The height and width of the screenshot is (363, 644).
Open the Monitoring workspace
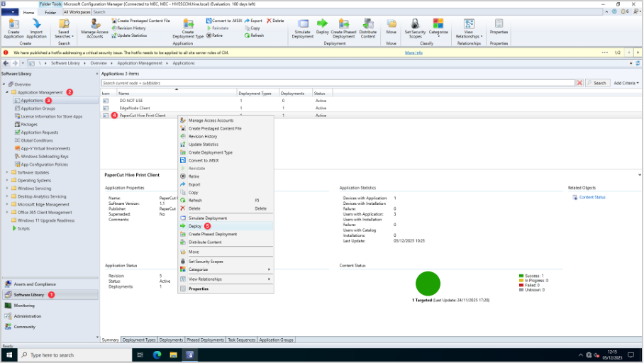pyautogui.click(x=24, y=305)
